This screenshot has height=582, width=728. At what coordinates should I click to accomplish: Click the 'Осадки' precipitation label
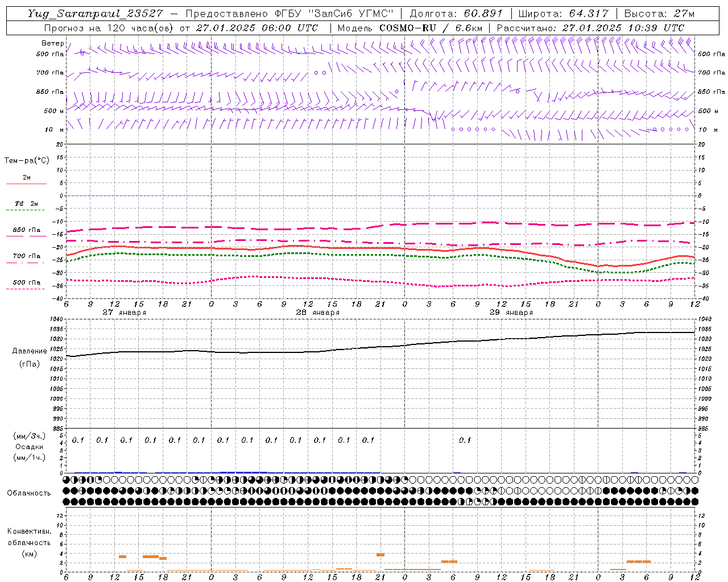coord(30,447)
